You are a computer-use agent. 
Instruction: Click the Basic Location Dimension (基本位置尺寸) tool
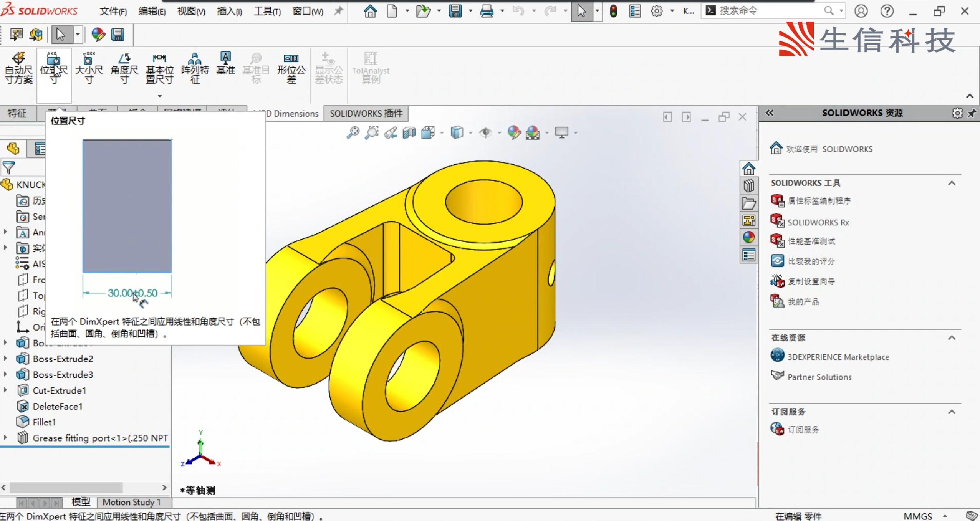point(160,68)
